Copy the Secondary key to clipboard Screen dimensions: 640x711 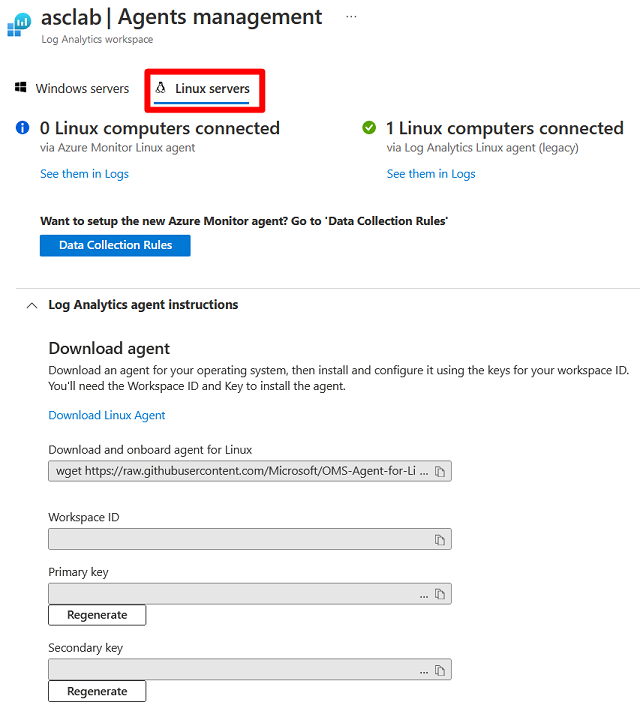pyautogui.click(x=439, y=670)
